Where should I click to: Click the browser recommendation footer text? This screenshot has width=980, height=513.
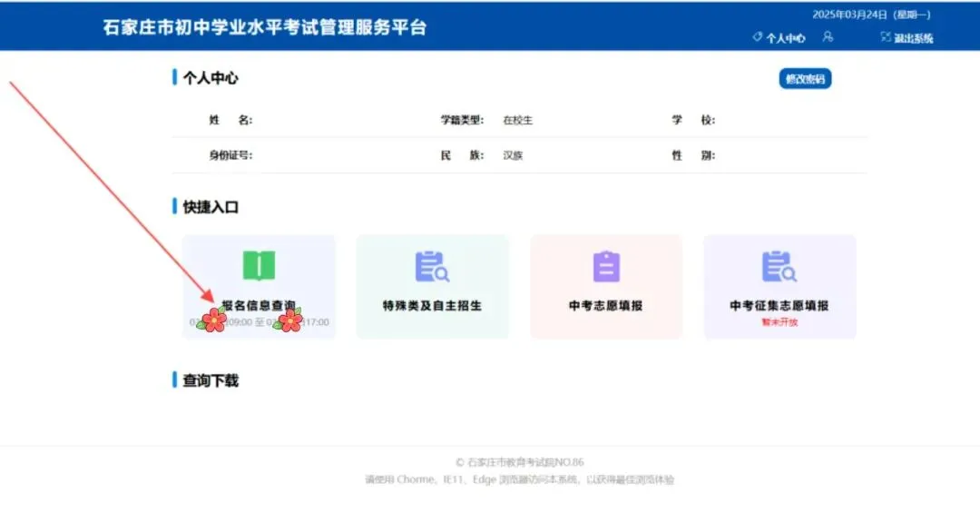click(x=519, y=479)
